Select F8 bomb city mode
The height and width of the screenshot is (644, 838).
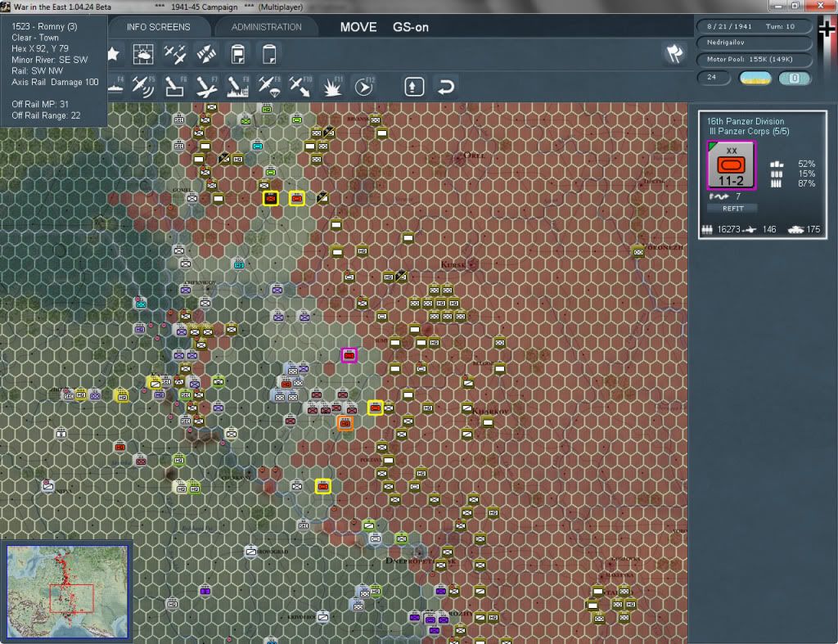(x=238, y=86)
